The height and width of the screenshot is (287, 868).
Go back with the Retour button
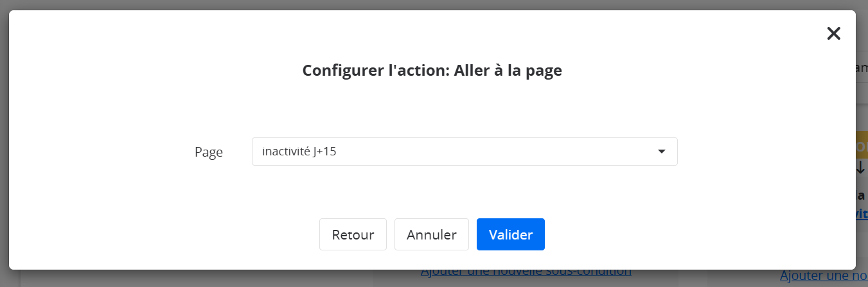(353, 234)
